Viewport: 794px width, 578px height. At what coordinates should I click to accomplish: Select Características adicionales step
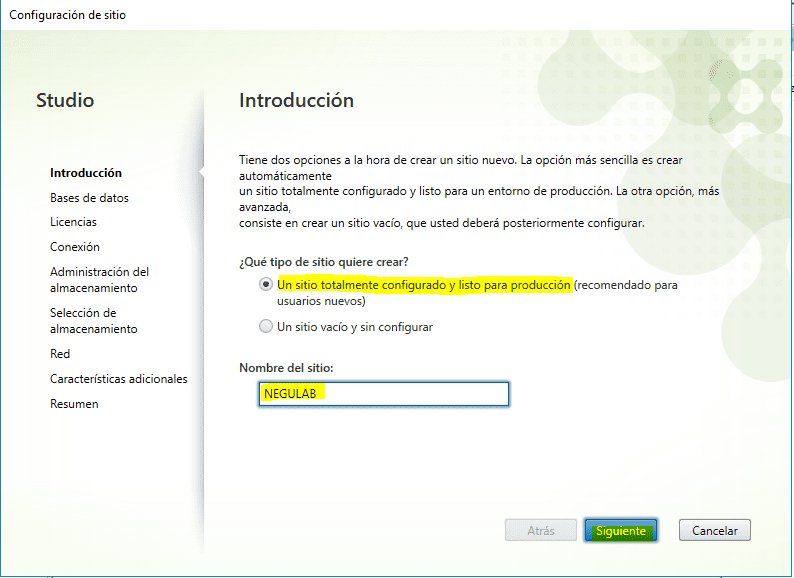point(118,378)
